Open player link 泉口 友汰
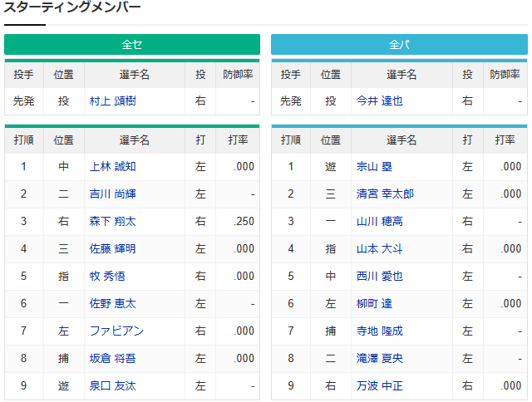 [113, 386]
